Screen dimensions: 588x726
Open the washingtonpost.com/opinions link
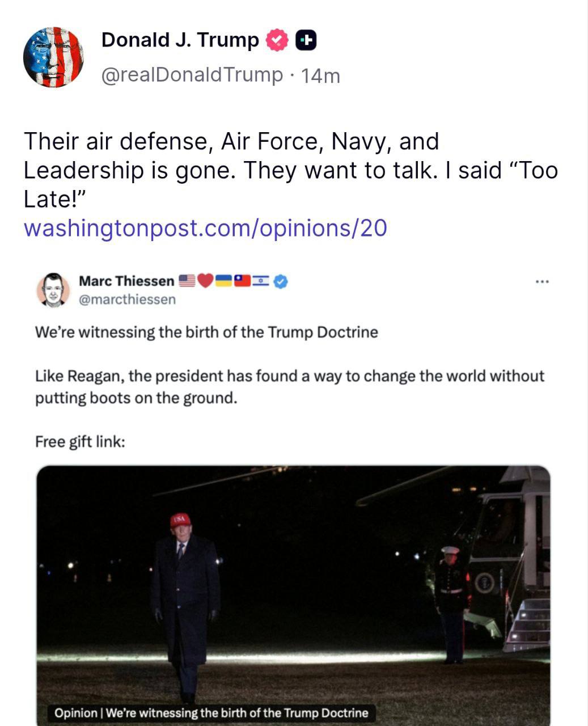pyautogui.click(x=206, y=227)
